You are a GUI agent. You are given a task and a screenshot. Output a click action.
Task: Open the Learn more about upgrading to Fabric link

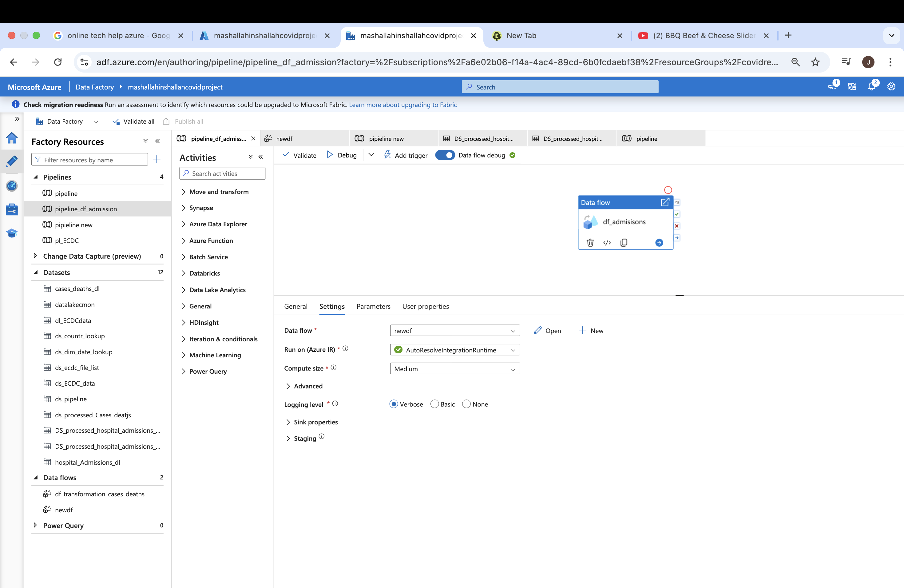click(403, 105)
